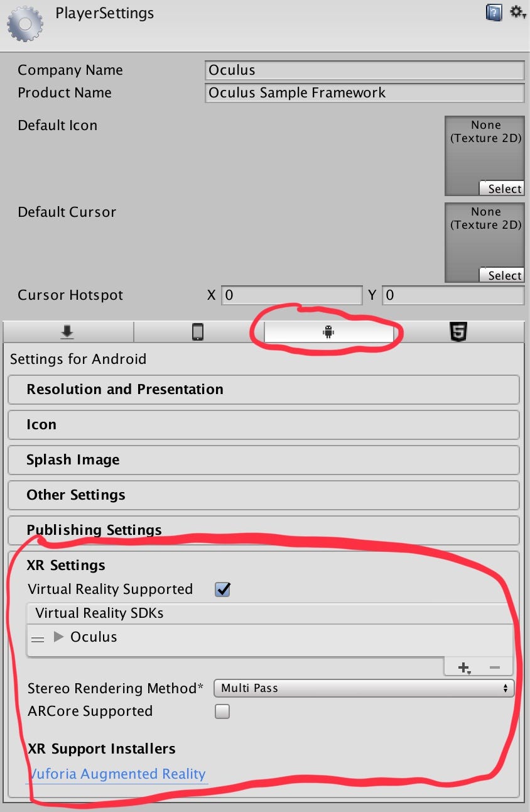Click the Default Icon texture preview

[484, 156]
